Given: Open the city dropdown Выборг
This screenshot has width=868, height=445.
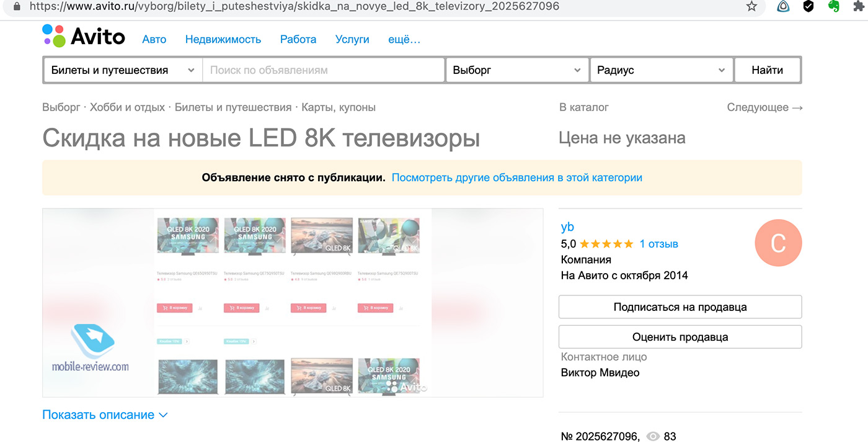Looking at the screenshot, I should tap(517, 70).
